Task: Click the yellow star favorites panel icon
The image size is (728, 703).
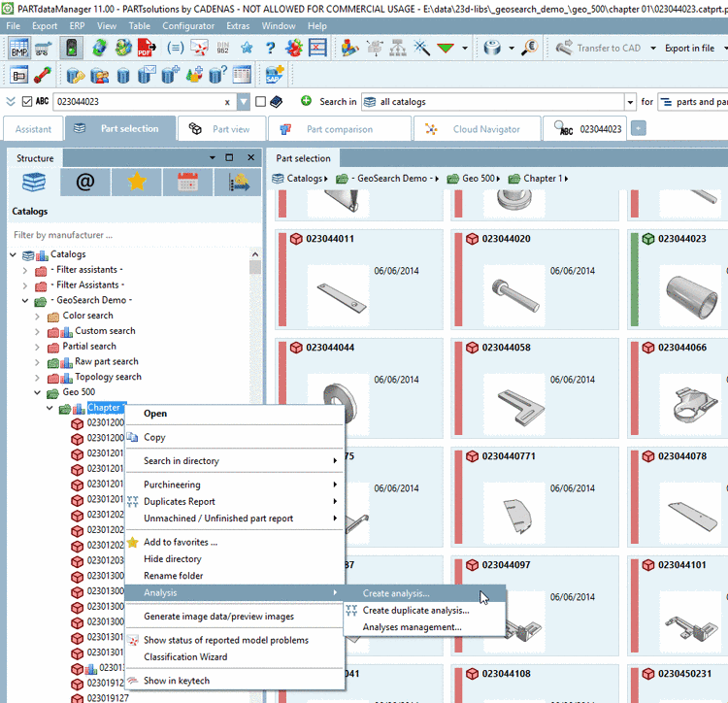Action: 137,182
